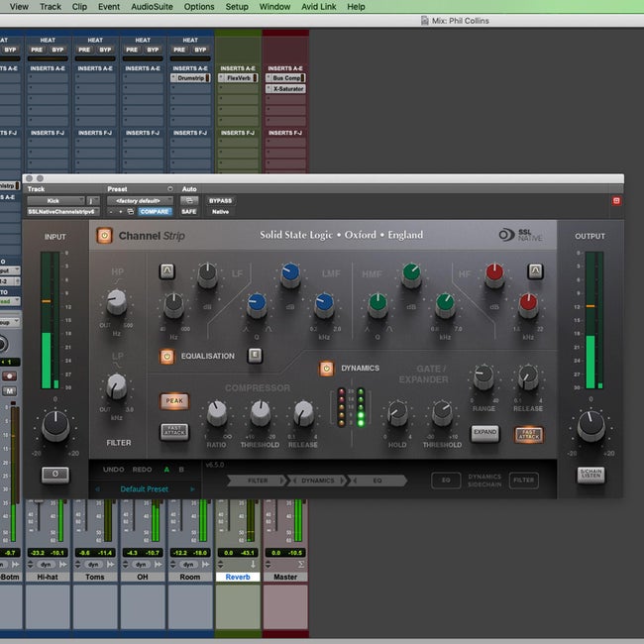Click the Master track sigma icon
Image resolution: width=644 pixels, height=644 pixels.
301,565
